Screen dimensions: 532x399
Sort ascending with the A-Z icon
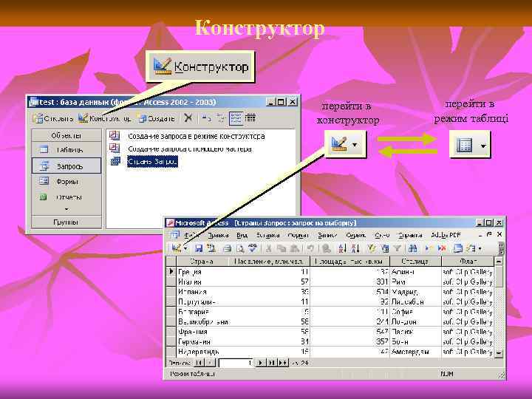[343, 248]
